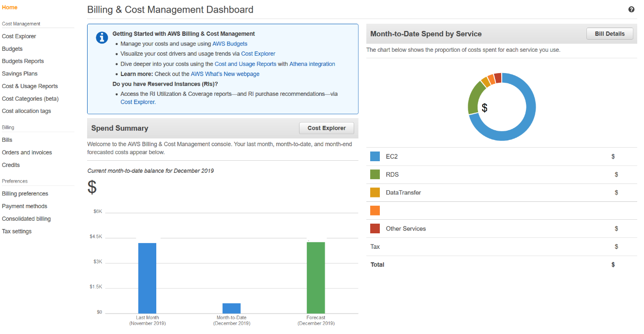
Task: Click the Other Services label
Action: (x=405, y=228)
